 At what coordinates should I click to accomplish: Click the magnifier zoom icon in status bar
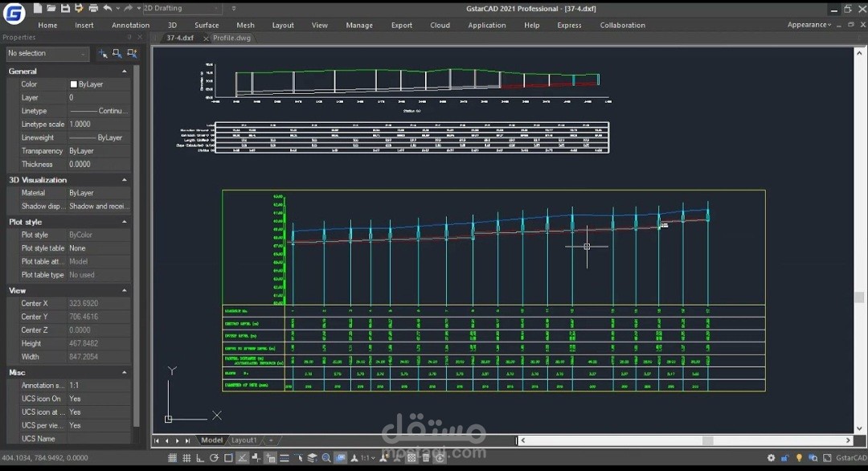point(326,457)
